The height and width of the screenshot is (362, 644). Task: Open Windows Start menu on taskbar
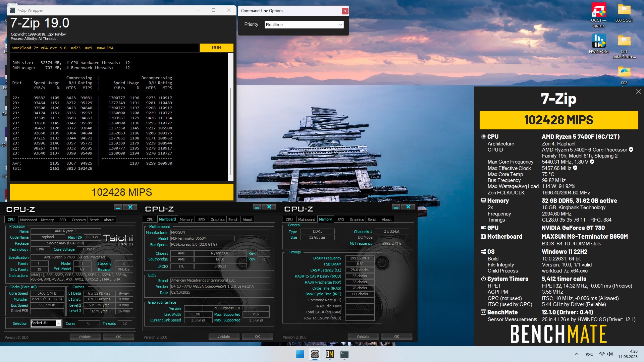point(300,354)
